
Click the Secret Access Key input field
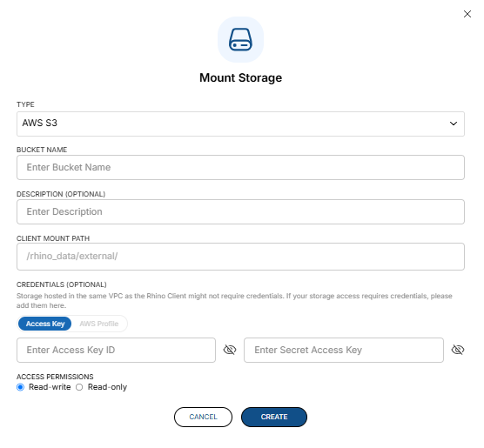point(344,350)
